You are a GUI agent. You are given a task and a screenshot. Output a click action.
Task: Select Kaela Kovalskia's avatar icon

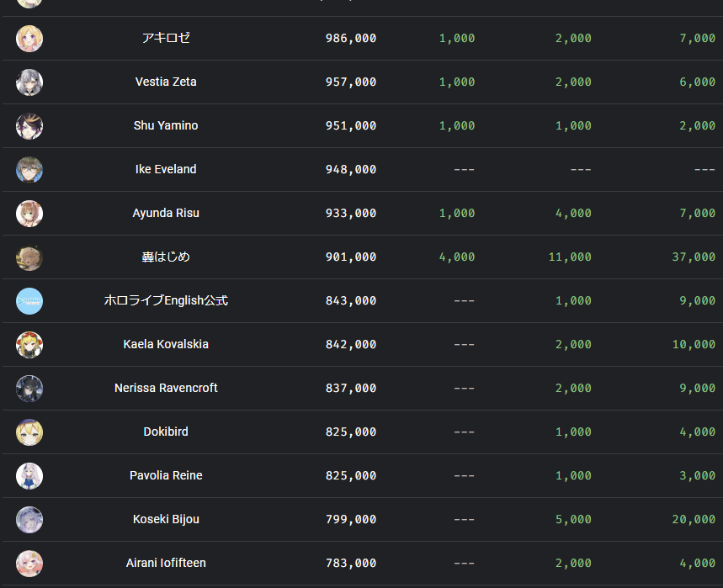coord(29,345)
